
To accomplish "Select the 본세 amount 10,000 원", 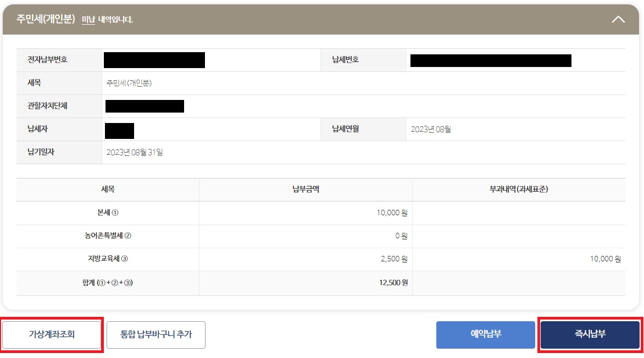I will 392,212.
